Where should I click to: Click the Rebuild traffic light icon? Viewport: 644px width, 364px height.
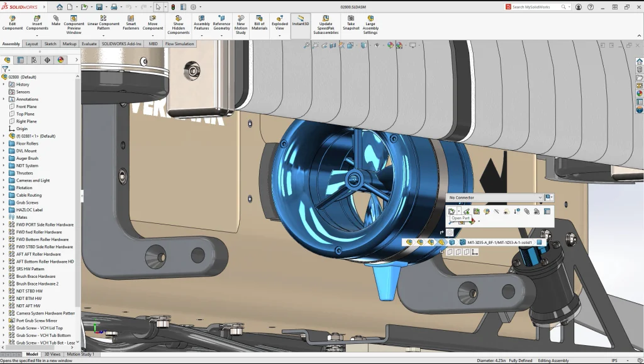click(174, 7)
